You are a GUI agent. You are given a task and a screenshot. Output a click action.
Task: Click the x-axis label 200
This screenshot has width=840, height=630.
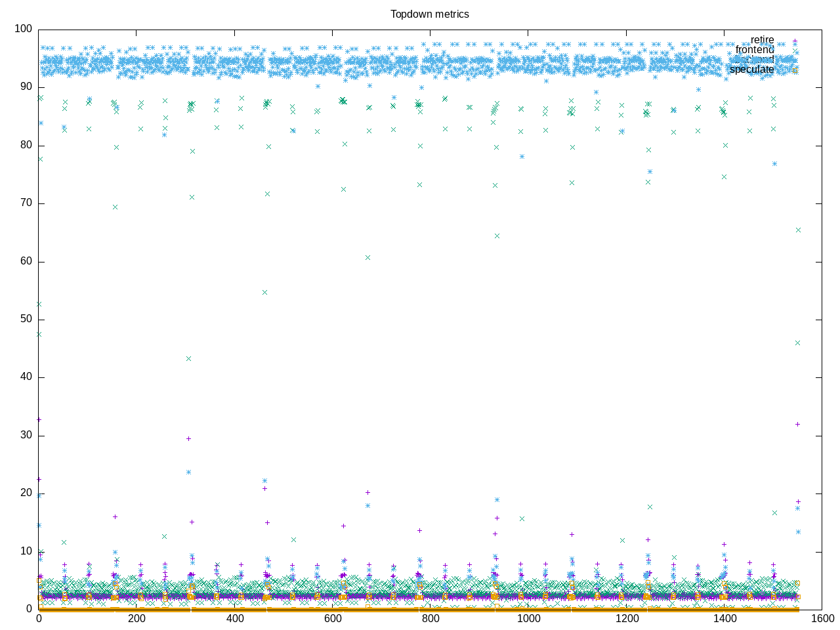136,619
